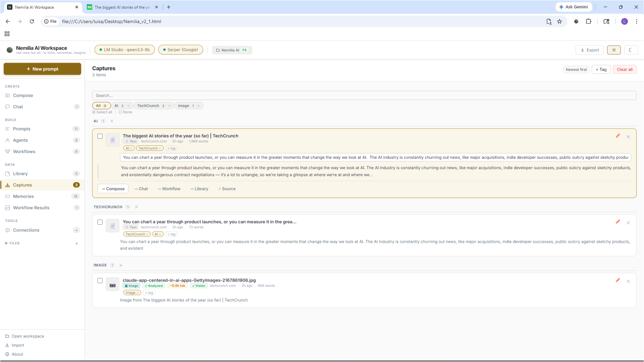This screenshot has width=644, height=362.
Task: Check the TechCrunch article capture checkbox
Action: (x=100, y=222)
